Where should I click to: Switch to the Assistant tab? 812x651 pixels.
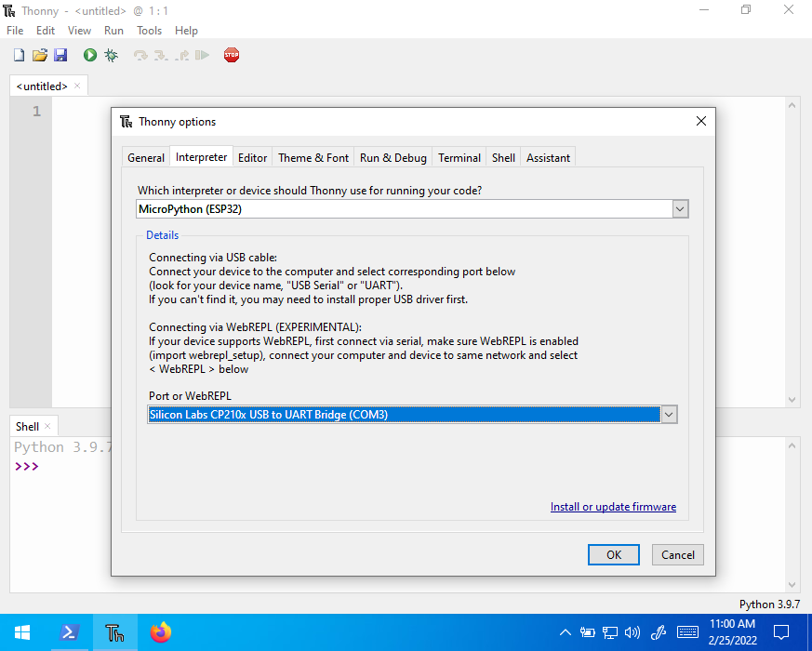coord(548,157)
